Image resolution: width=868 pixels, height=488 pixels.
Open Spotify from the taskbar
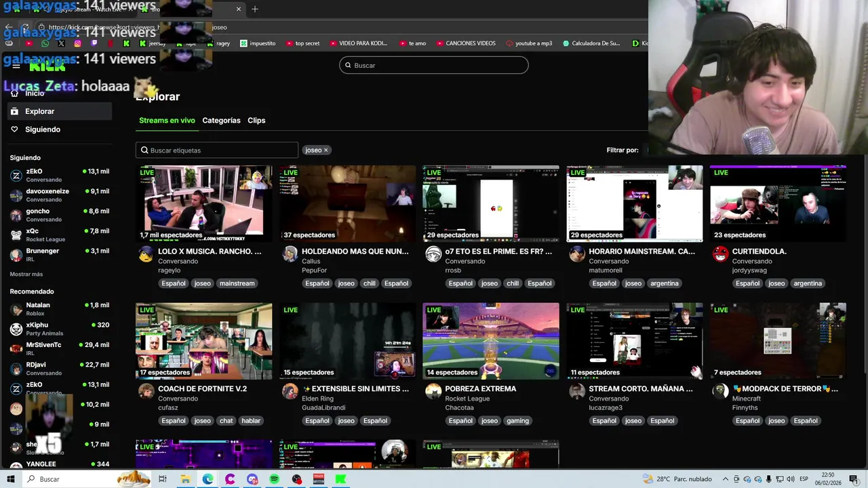click(x=274, y=479)
